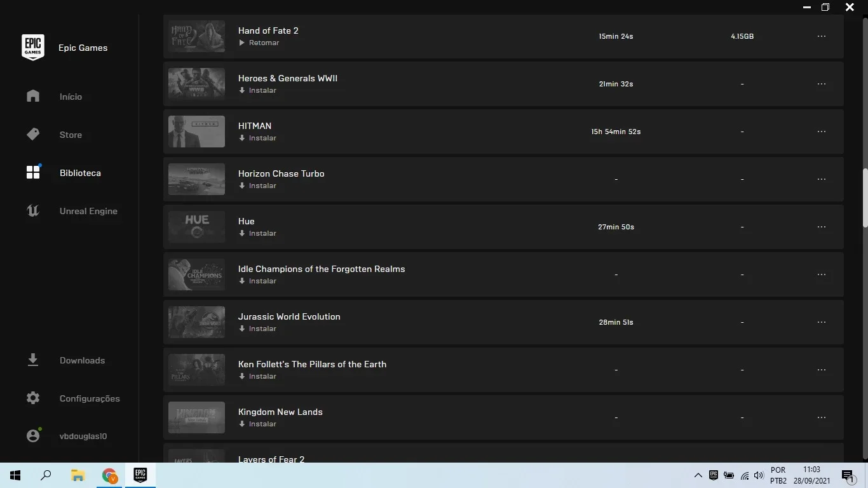This screenshot has height=488, width=868.
Task: Click the Epic Games taskbar icon
Action: click(140, 475)
